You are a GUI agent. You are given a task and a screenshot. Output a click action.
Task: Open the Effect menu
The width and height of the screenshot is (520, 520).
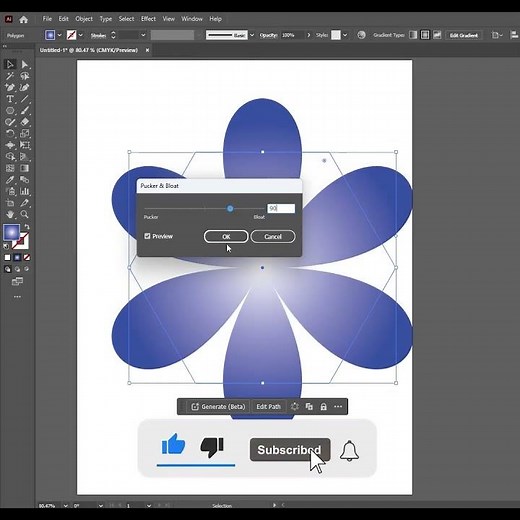coord(148,19)
